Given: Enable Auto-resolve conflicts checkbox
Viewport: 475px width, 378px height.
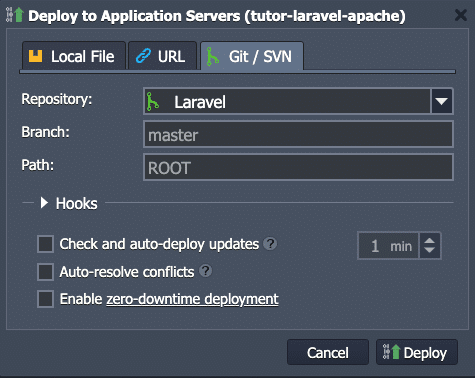Looking at the screenshot, I should 45,272.
